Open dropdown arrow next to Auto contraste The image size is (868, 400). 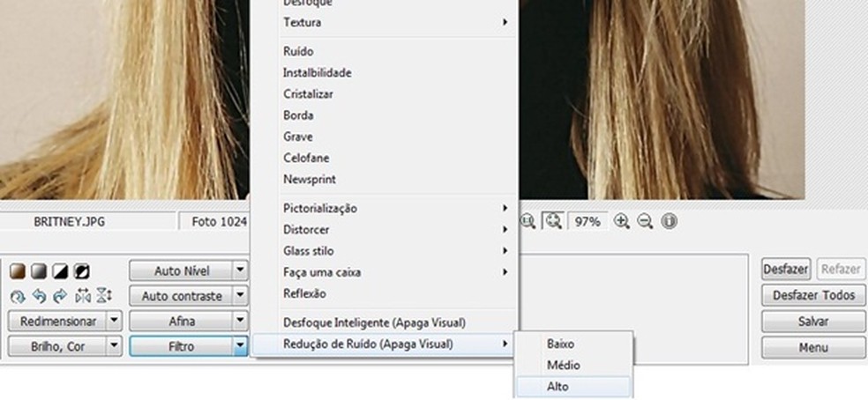click(x=240, y=295)
